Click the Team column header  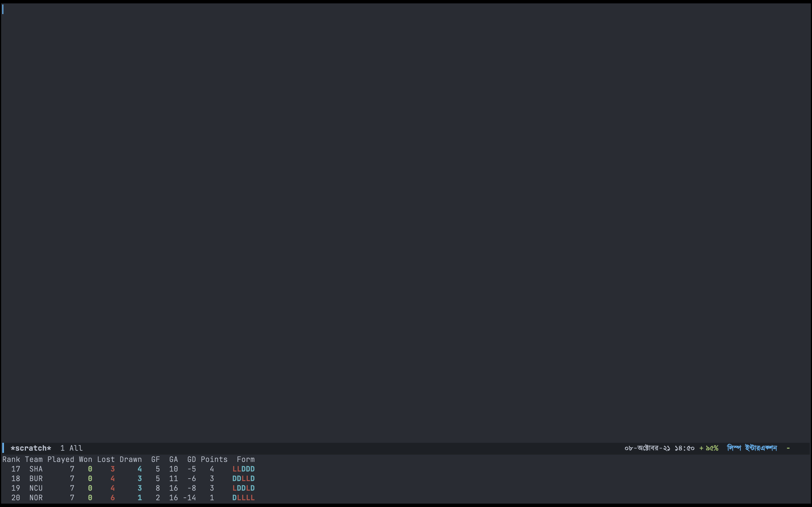(x=34, y=459)
